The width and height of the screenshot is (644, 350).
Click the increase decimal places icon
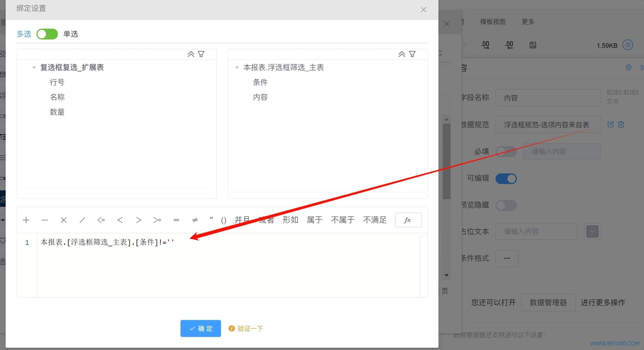click(x=485, y=45)
